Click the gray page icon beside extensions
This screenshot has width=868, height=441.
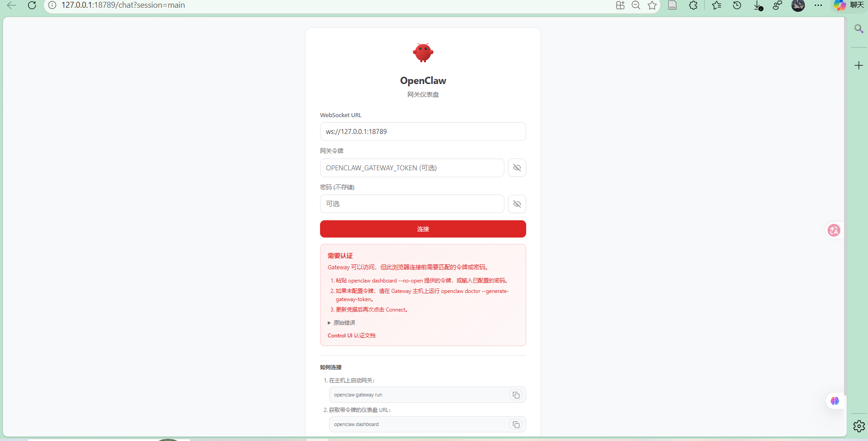click(672, 5)
